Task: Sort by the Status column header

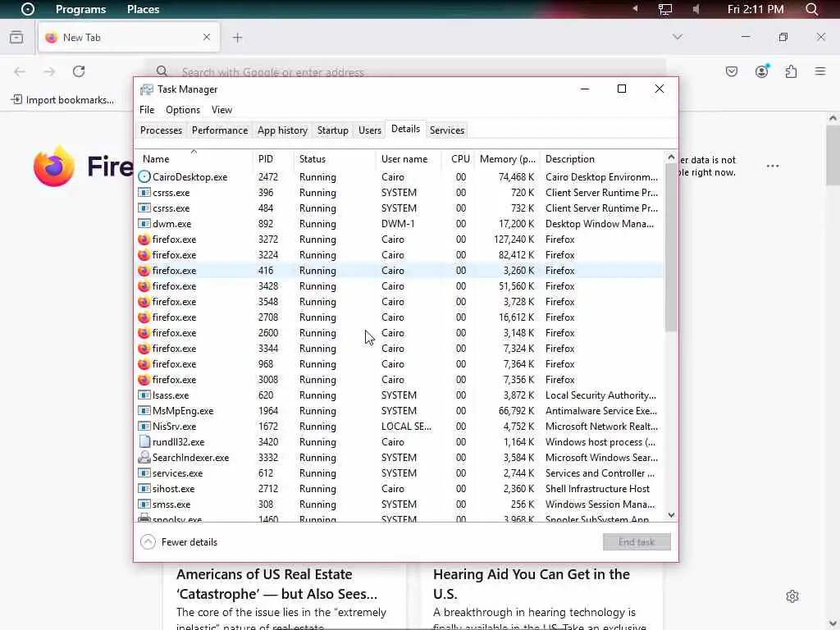Action: tap(335, 159)
